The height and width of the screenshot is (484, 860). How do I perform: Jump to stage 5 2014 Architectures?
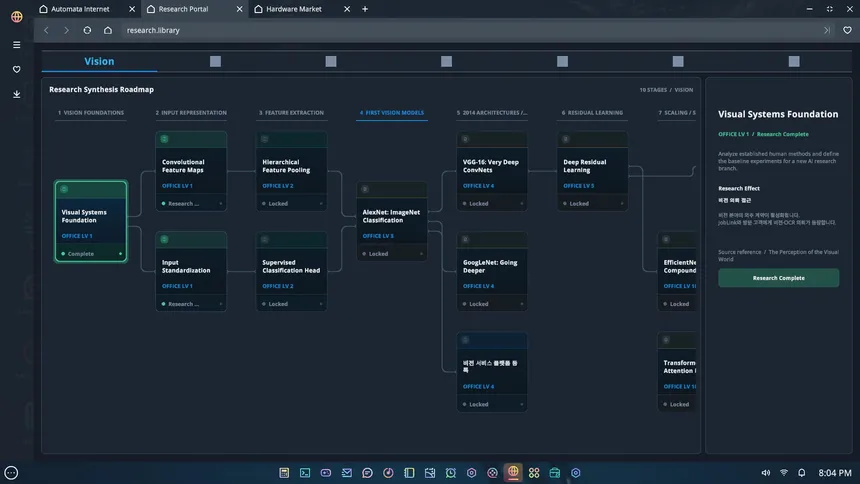coord(492,112)
